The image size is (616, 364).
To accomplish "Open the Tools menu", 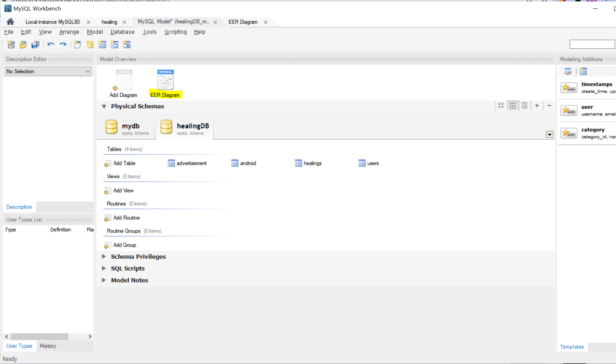I will 150,32.
